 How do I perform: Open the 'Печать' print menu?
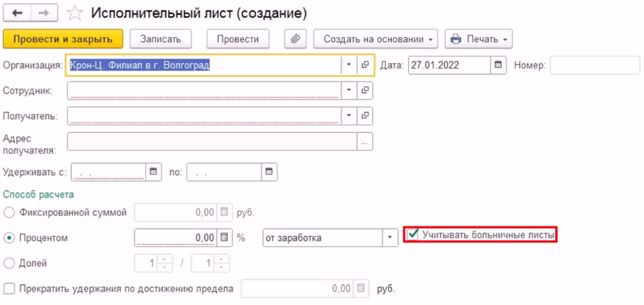pos(478,39)
